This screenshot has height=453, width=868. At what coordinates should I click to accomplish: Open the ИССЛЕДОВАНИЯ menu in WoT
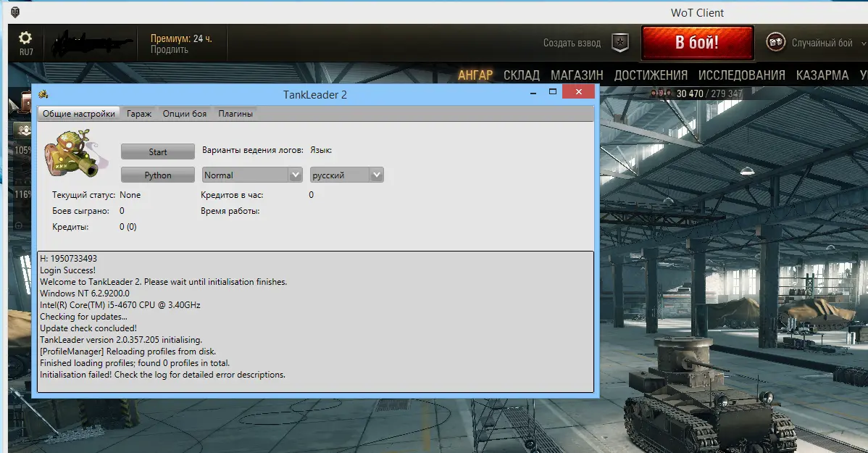point(742,75)
